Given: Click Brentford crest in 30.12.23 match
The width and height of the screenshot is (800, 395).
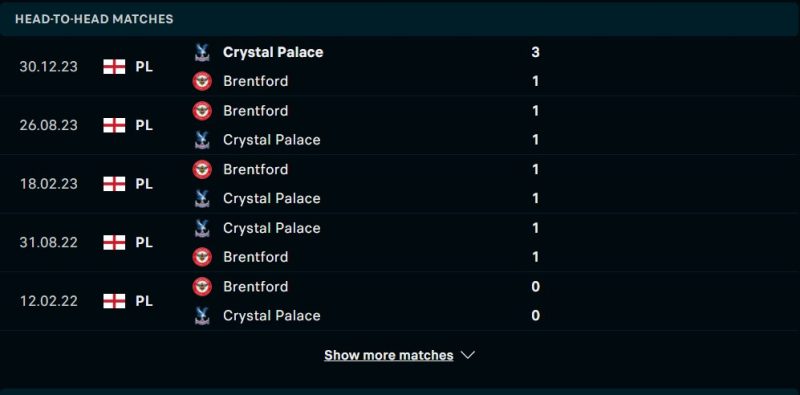Looking at the screenshot, I should coord(202,81).
